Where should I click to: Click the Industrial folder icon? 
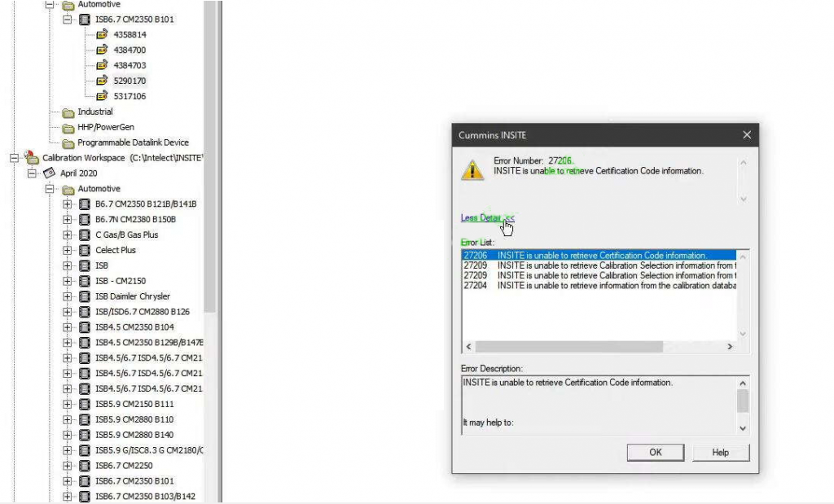pos(68,112)
